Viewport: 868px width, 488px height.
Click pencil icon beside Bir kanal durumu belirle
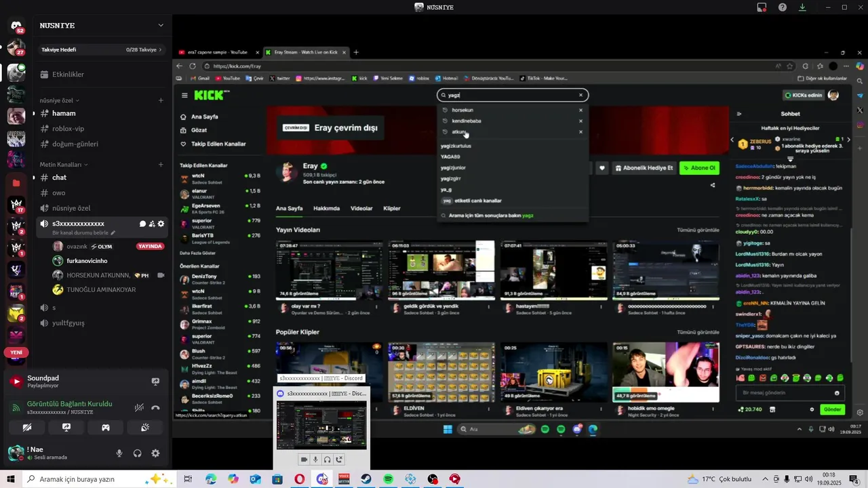113,233
